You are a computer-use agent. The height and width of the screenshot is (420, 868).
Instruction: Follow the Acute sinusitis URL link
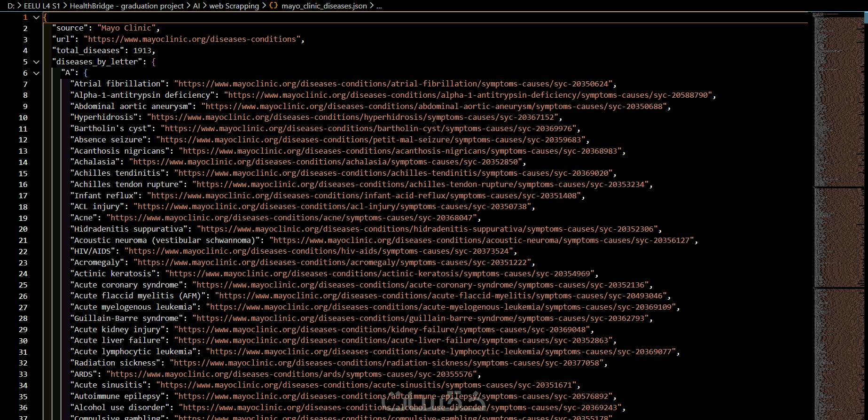[366, 385]
